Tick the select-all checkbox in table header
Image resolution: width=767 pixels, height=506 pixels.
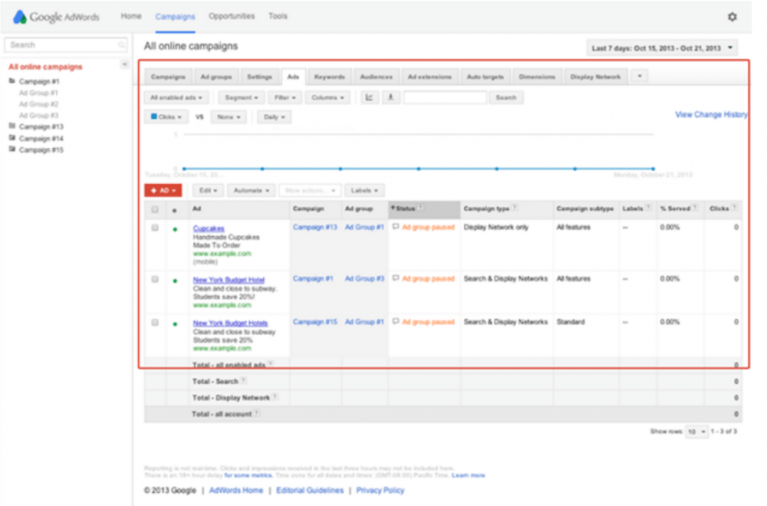click(x=155, y=209)
